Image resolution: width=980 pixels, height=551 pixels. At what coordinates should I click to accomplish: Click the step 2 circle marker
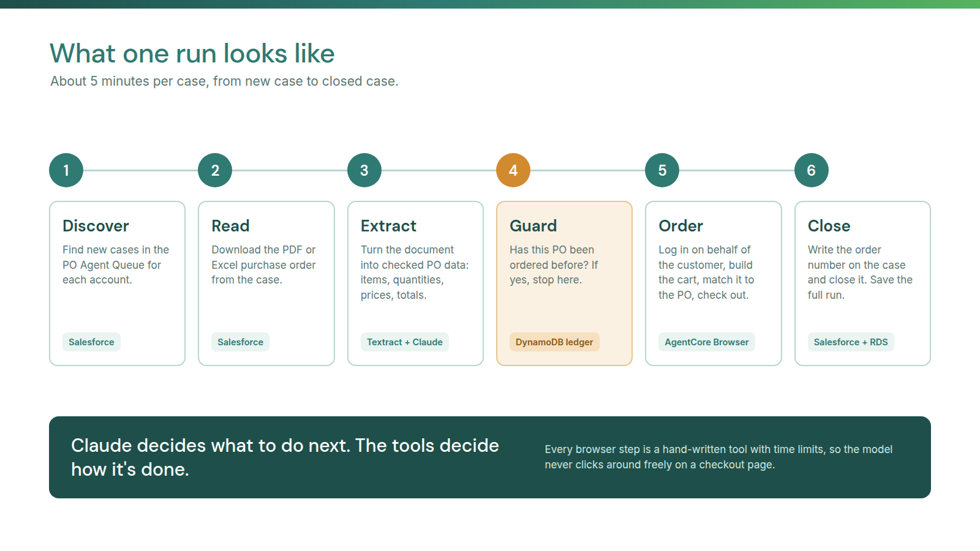(x=215, y=170)
